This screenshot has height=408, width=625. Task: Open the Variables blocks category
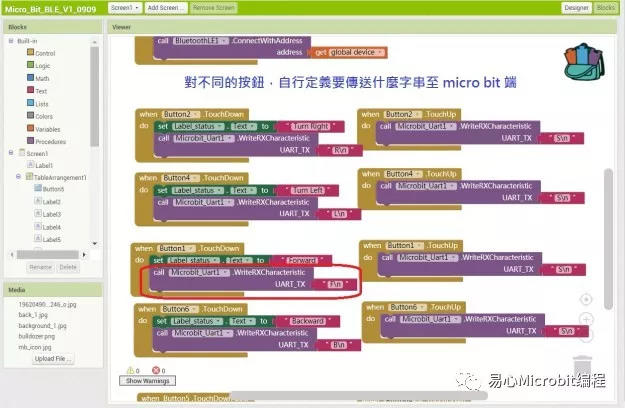(x=48, y=129)
